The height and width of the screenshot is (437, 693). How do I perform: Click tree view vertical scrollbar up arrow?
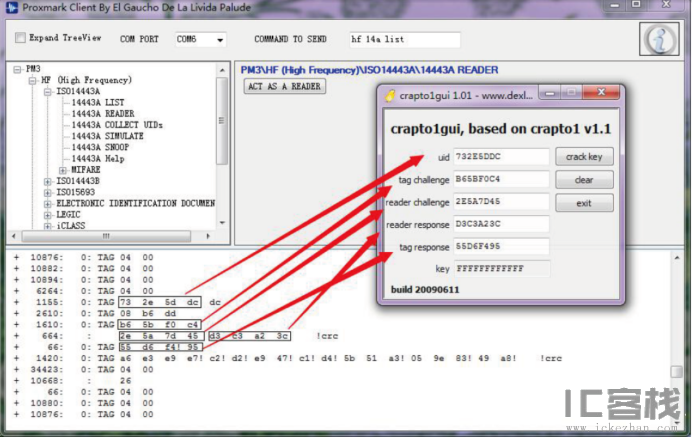(x=222, y=70)
